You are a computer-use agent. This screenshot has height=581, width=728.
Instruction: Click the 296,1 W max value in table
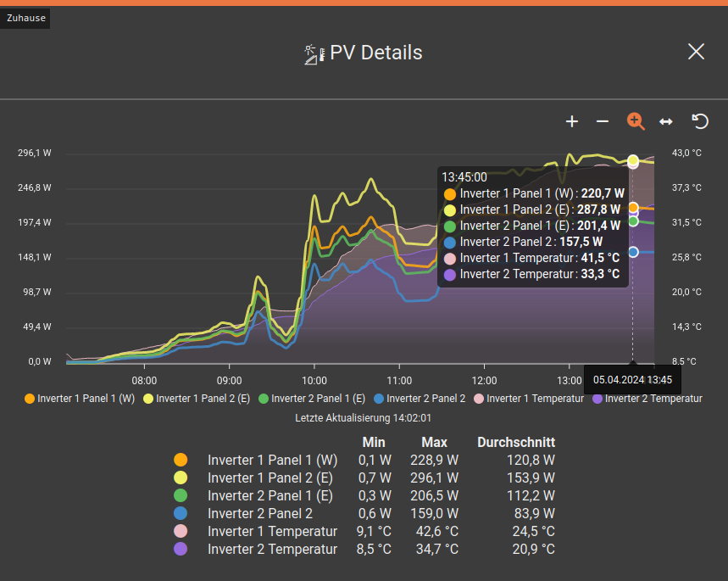(x=434, y=478)
